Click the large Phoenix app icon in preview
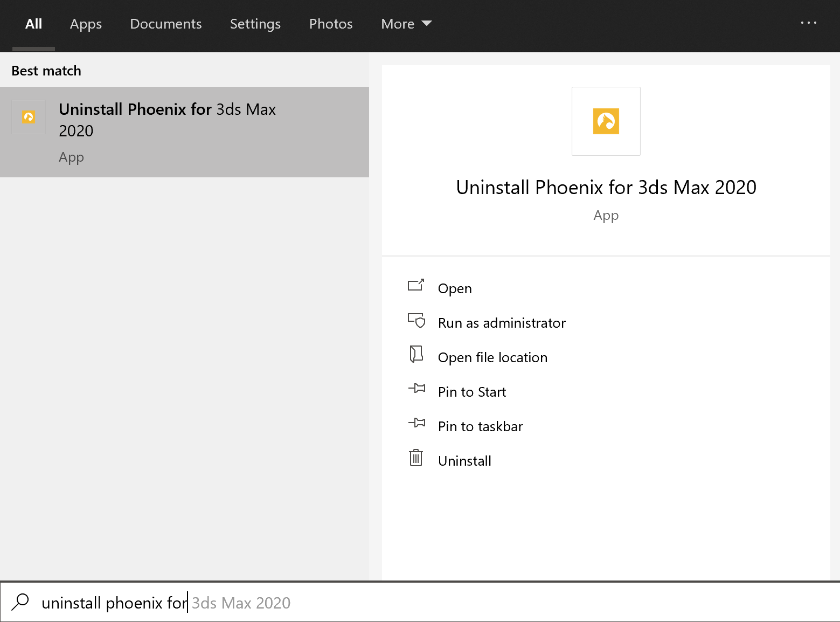Viewport: 840px width, 622px height. [606, 121]
